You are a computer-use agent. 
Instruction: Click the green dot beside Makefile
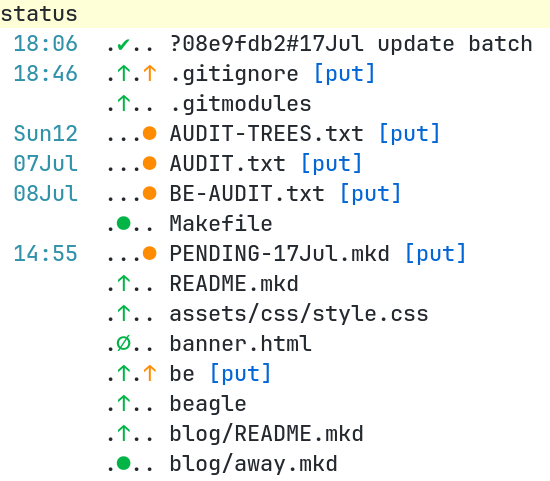click(123, 223)
